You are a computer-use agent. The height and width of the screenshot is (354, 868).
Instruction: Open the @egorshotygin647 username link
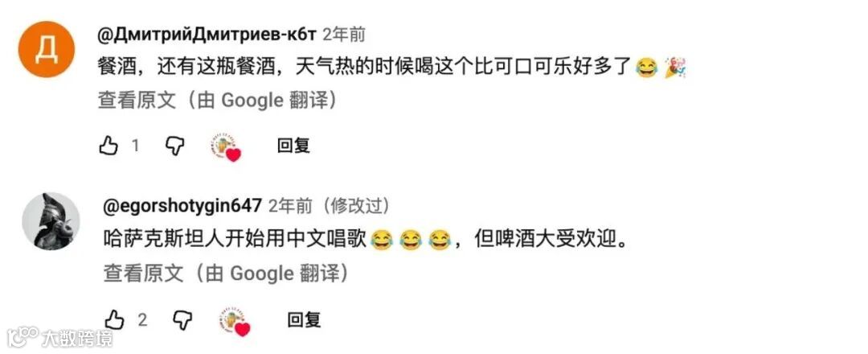click(x=182, y=206)
